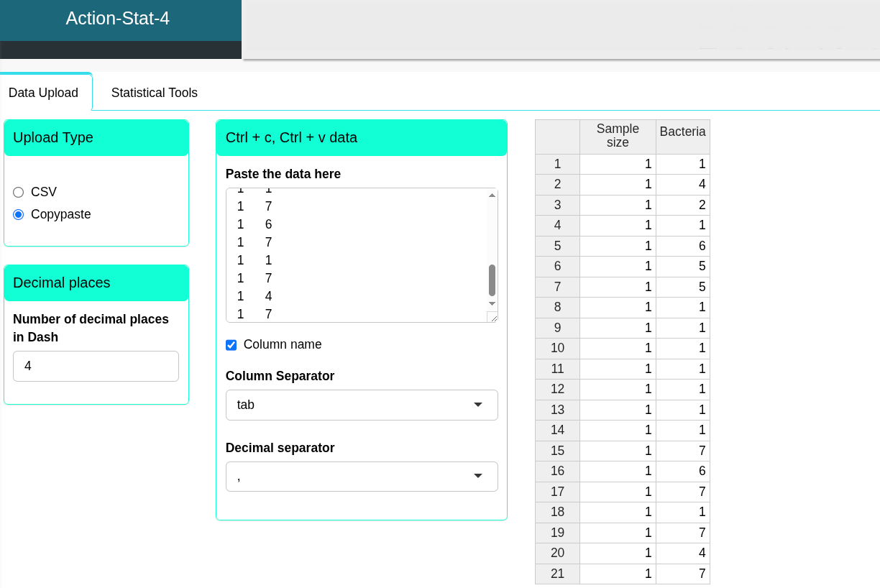
Task: Click the Bacteria column header
Action: coord(683,137)
